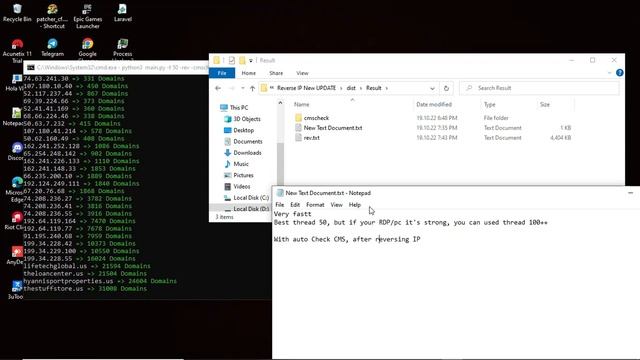
Task: Go up one folder in Explorer
Action: [x=252, y=88]
